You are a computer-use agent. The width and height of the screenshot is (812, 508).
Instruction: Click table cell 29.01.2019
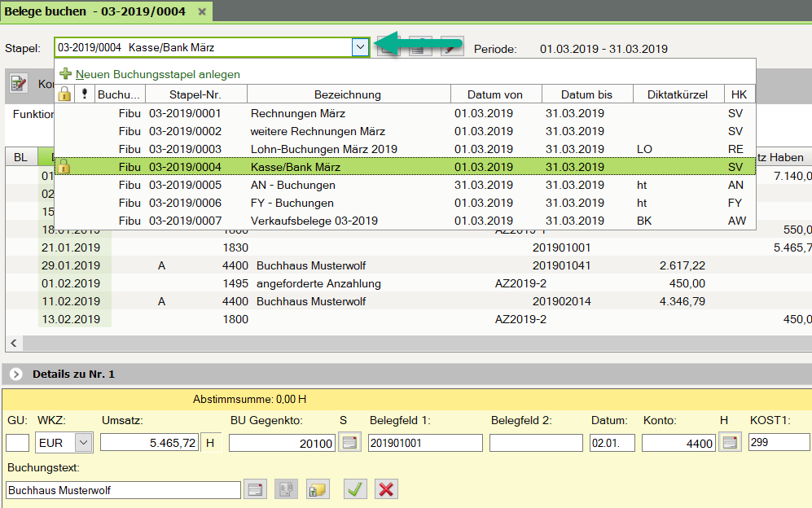tap(71, 265)
